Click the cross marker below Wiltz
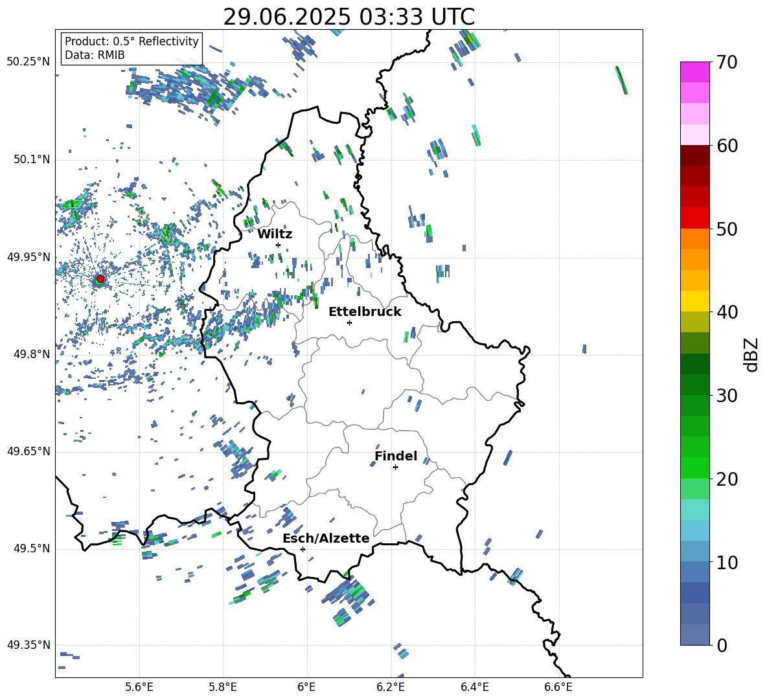This screenshot has height=700, width=767. tap(279, 245)
